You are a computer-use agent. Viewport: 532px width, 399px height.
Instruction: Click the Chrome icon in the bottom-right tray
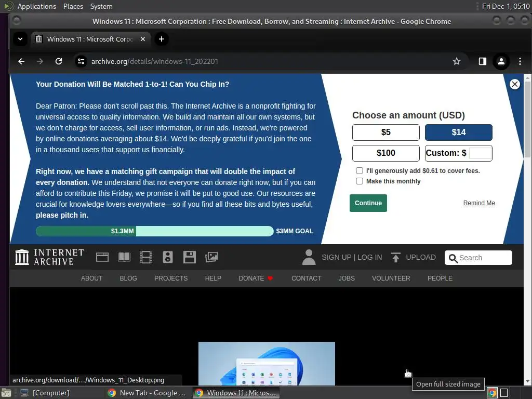[x=492, y=393]
